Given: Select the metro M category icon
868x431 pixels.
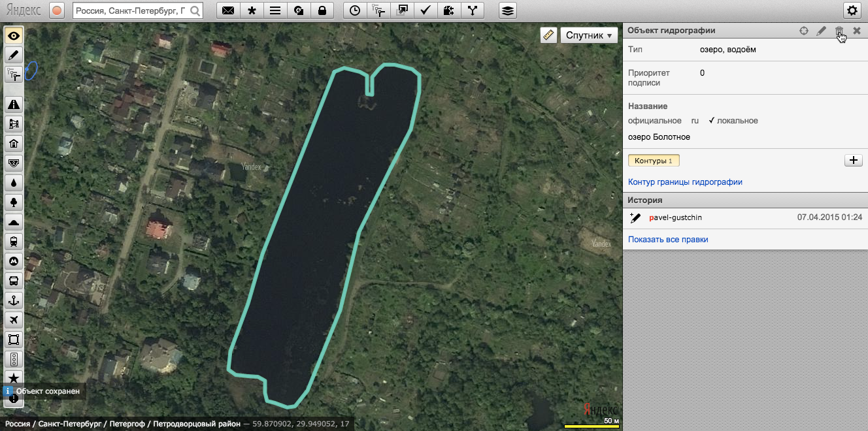Looking at the screenshot, I should pos(14,261).
